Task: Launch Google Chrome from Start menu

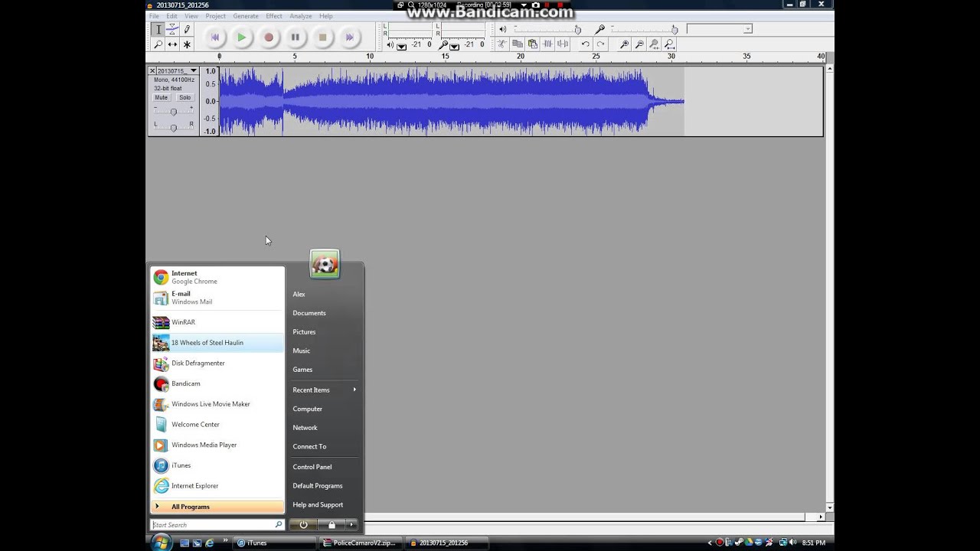Action: [217, 277]
